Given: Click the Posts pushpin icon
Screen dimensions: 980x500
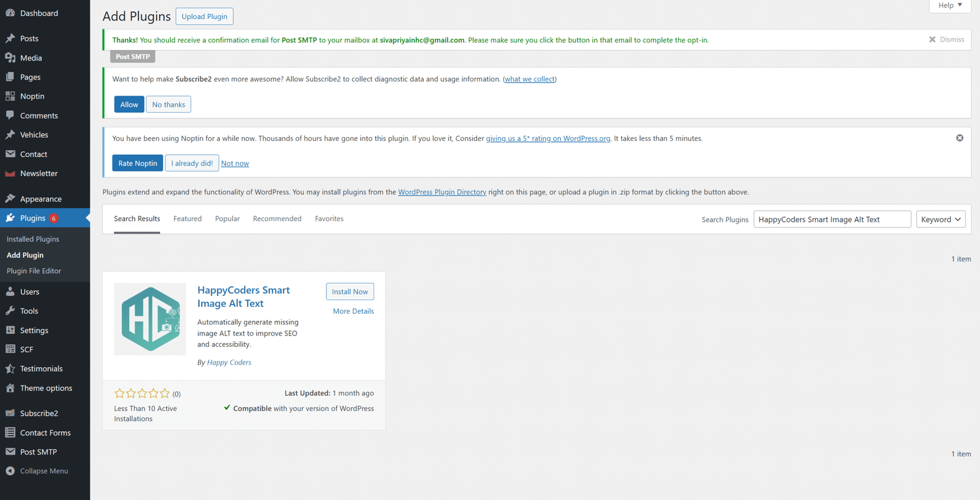Looking at the screenshot, I should [10, 38].
